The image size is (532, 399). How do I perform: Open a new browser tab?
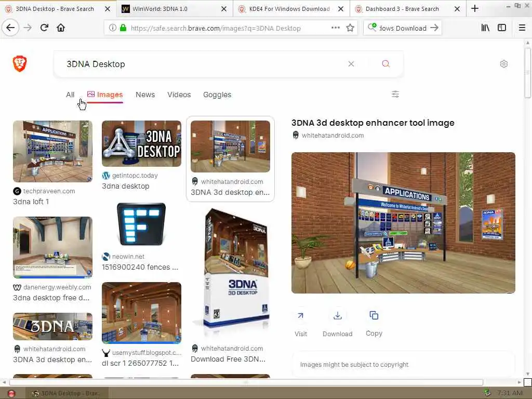click(x=475, y=9)
